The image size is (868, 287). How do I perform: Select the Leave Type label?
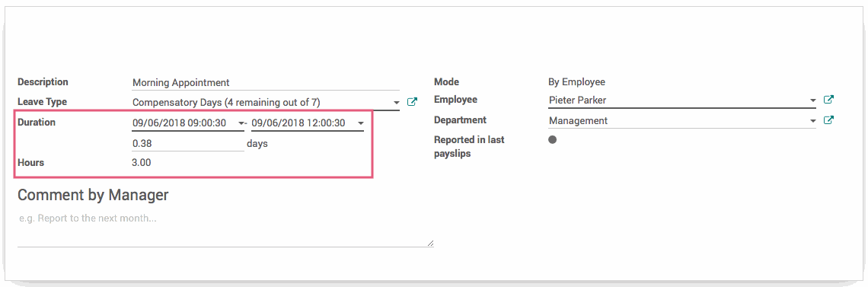pos(42,102)
